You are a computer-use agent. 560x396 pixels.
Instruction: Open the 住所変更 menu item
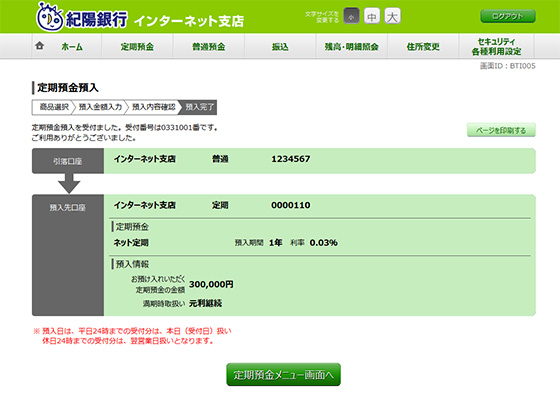423,46
